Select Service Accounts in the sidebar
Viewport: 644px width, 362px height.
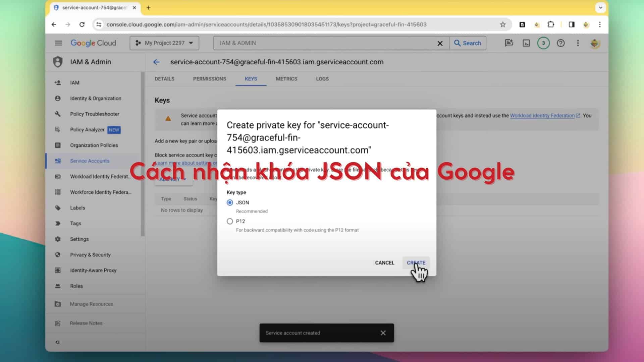click(89, 161)
